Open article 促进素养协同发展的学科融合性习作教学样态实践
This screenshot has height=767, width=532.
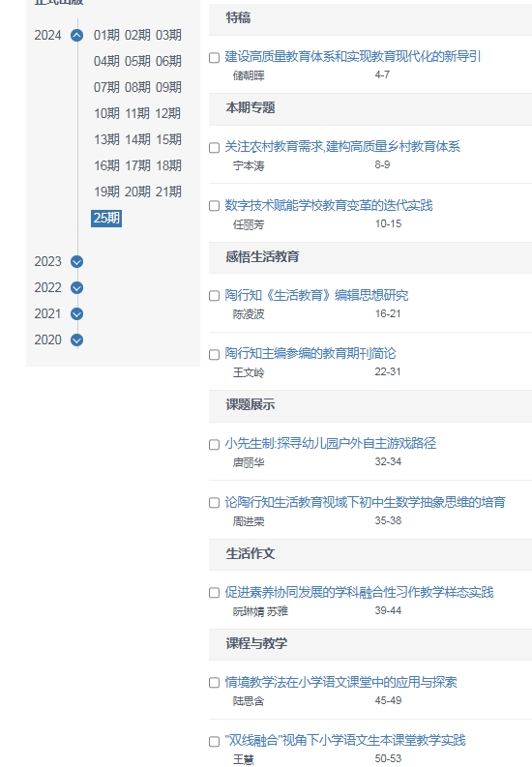[x=360, y=592]
